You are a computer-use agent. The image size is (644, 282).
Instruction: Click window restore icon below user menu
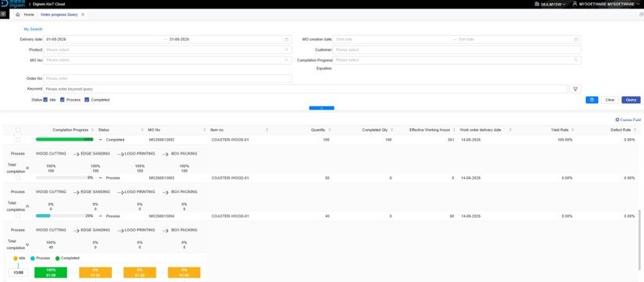[x=641, y=14]
